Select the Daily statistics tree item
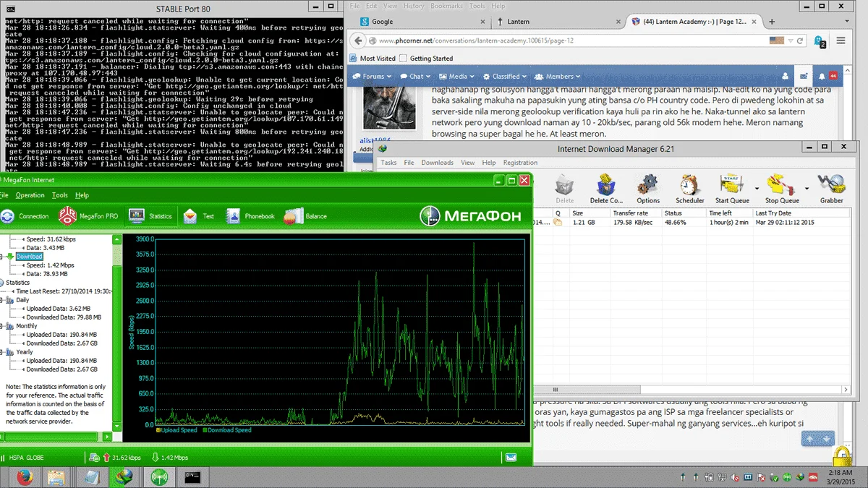Screen dimensions: 868x488 [22, 300]
